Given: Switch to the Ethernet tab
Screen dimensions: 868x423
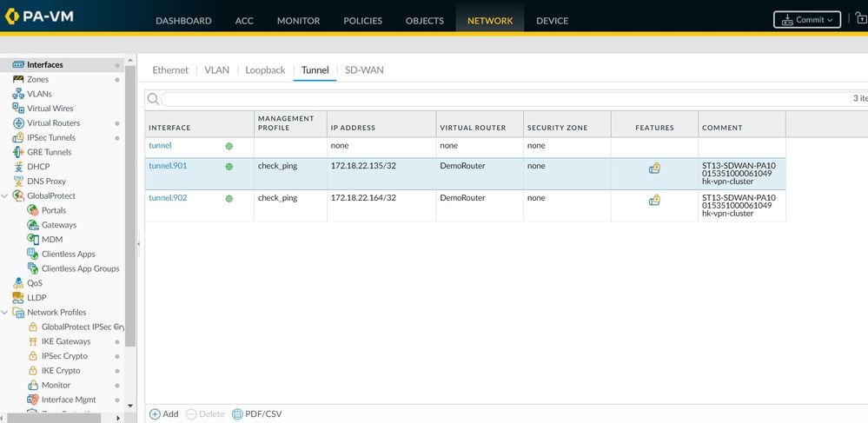Looking at the screenshot, I should click(170, 70).
